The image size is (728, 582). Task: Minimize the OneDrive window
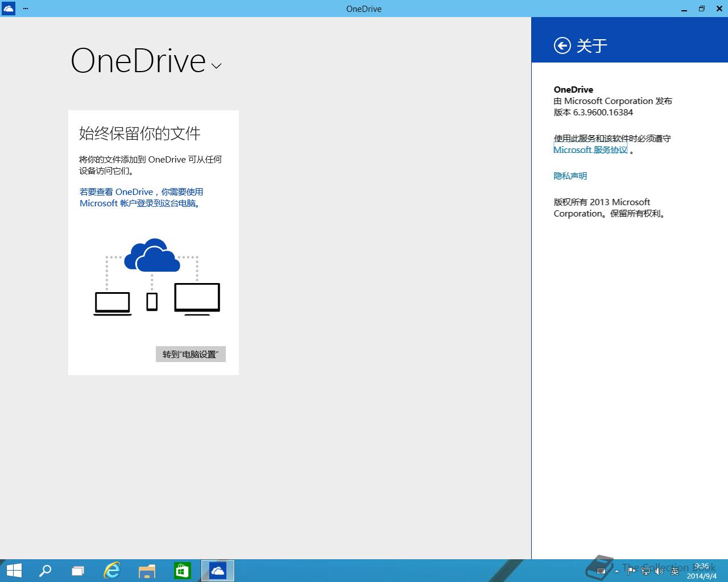(x=683, y=9)
